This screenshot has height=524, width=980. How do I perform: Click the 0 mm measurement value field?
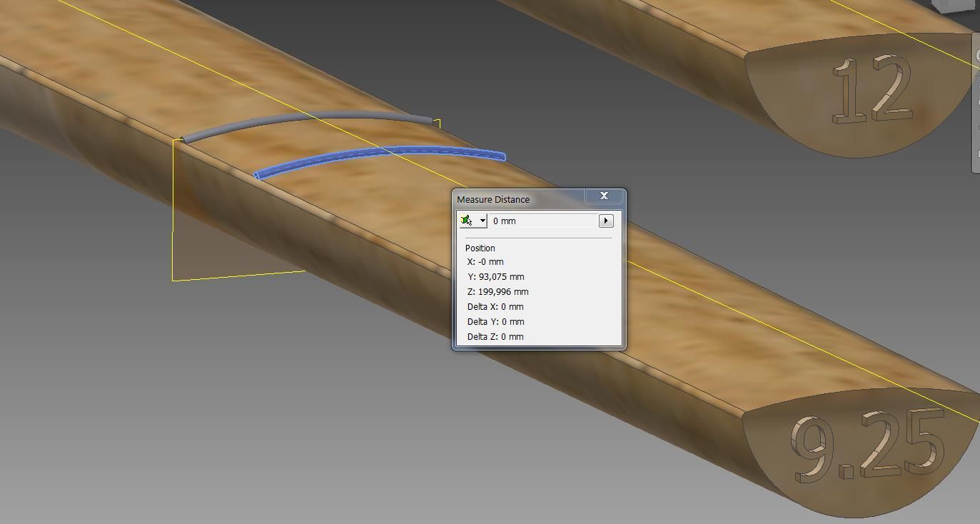click(542, 221)
